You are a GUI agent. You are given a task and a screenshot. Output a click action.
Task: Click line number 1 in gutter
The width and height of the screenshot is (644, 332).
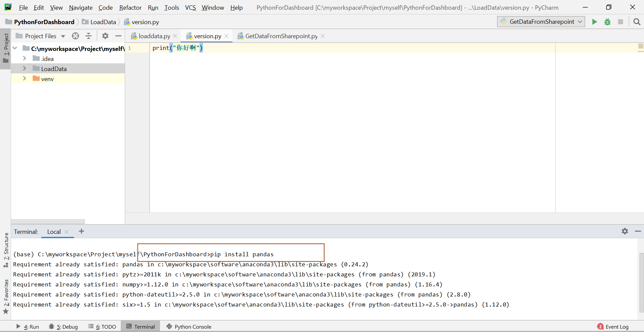pos(129,48)
